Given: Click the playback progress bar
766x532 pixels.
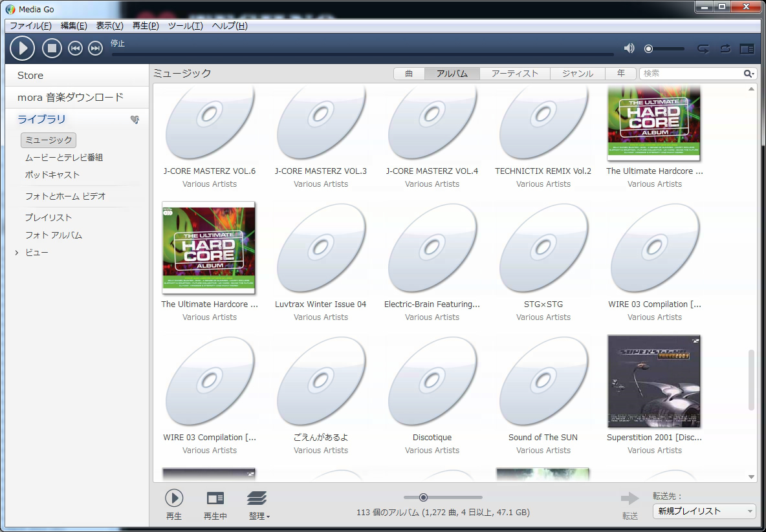Looking at the screenshot, I should pos(362,54).
